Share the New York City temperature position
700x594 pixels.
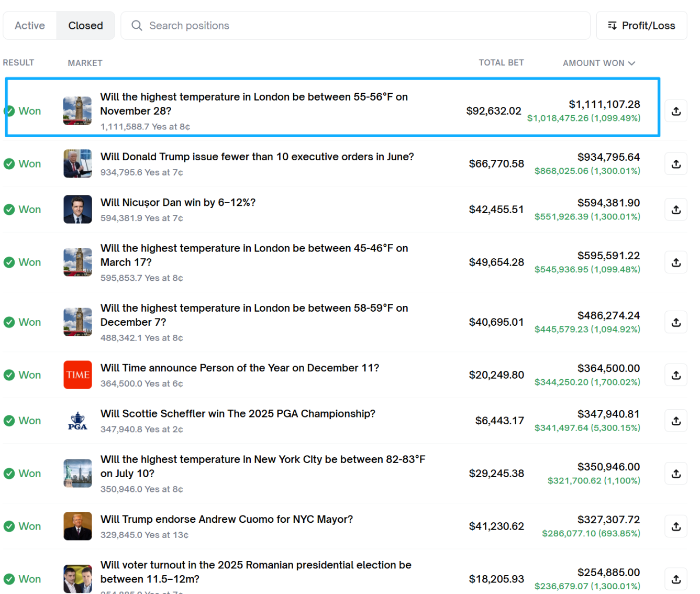676,474
